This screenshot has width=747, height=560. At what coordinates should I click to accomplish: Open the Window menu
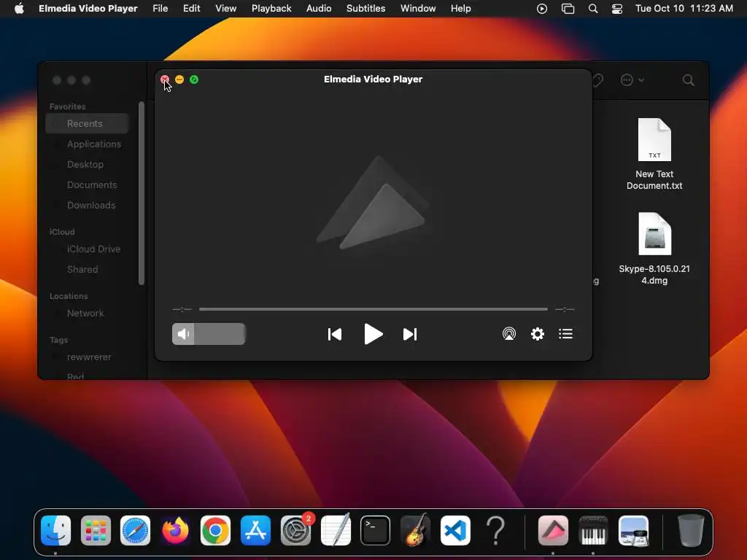coord(418,9)
